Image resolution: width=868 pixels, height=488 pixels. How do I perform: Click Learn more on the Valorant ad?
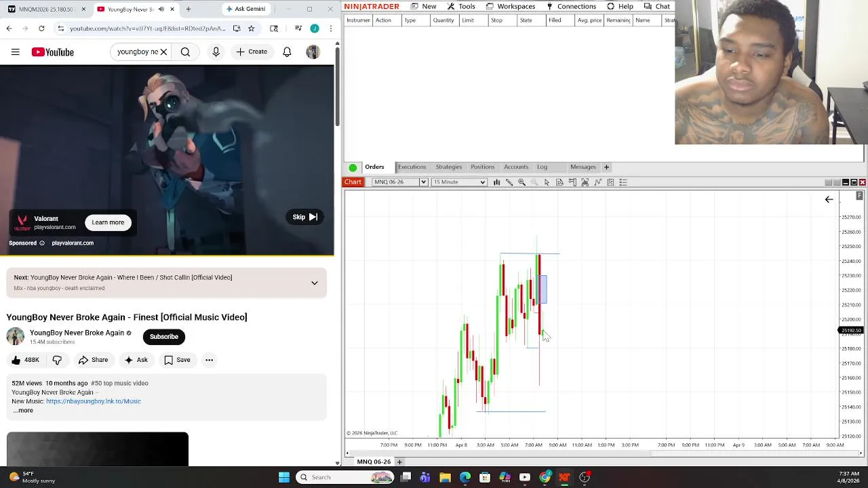click(x=108, y=222)
